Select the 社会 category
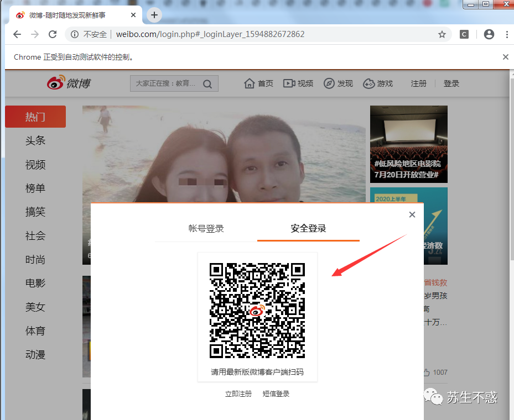The height and width of the screenshot is (420, 514). 35,236
